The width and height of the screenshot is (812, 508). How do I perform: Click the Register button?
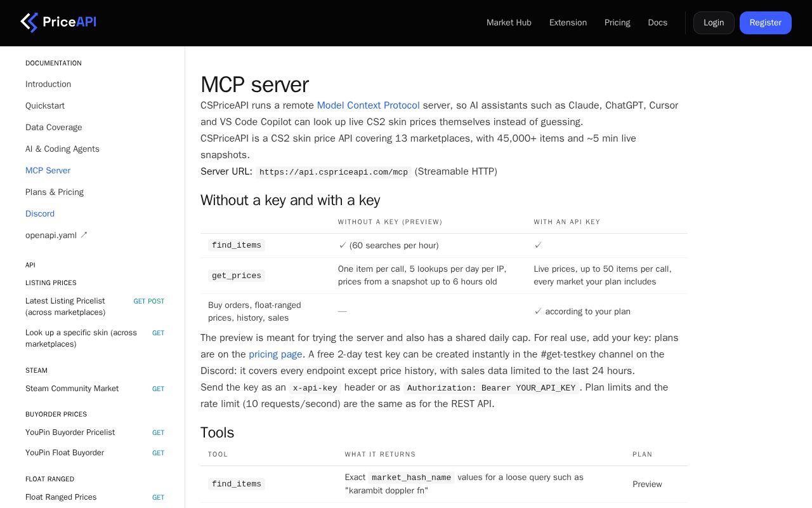[x=766, y=23]
